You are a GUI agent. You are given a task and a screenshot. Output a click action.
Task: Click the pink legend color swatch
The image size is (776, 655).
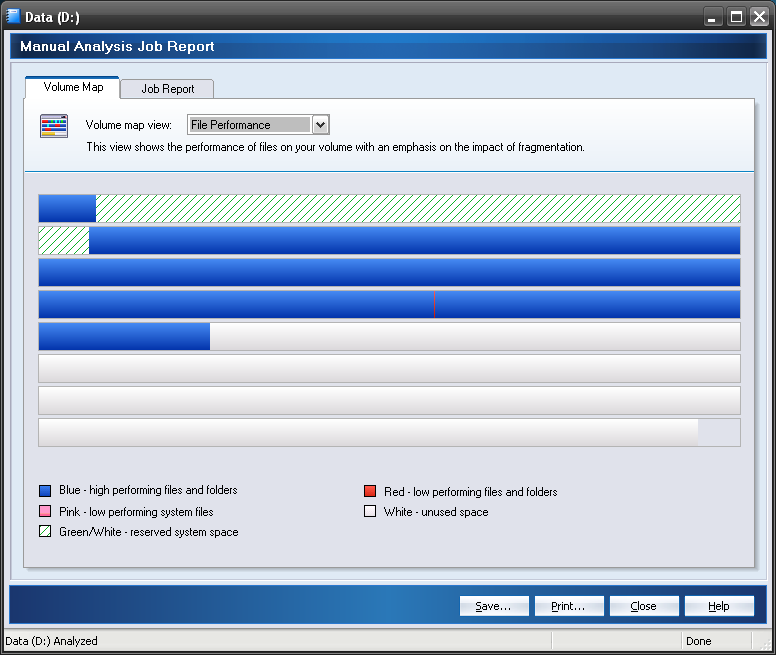click(x=45, y=511)
